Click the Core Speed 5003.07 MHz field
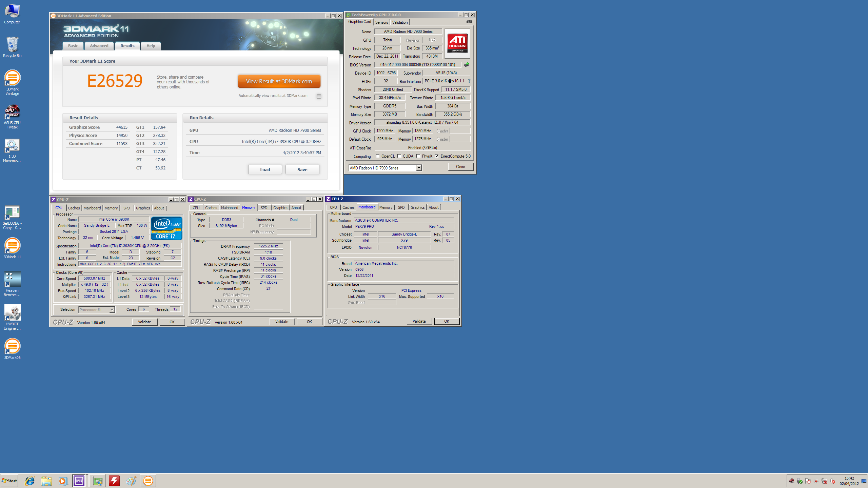 pos(94,278)
